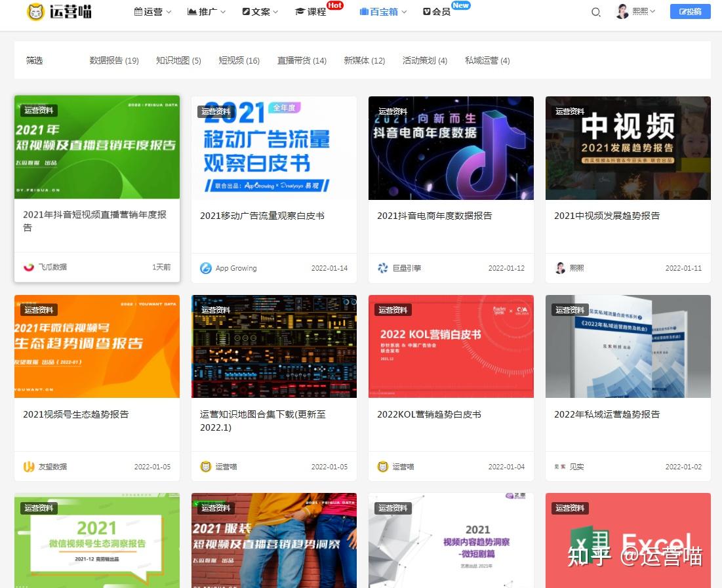The height and width of the screenshot is (588, 722).
Task: Filter by 新媒体 (12)
Action: click(x=364, y=60)
